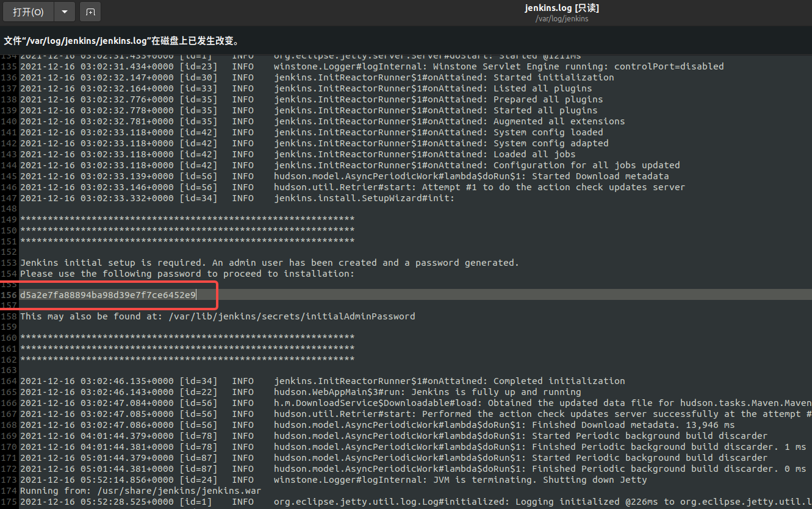Click line 143 Loaded all jobs
This screenshot has height=509, width=812.
pos(298,154)
